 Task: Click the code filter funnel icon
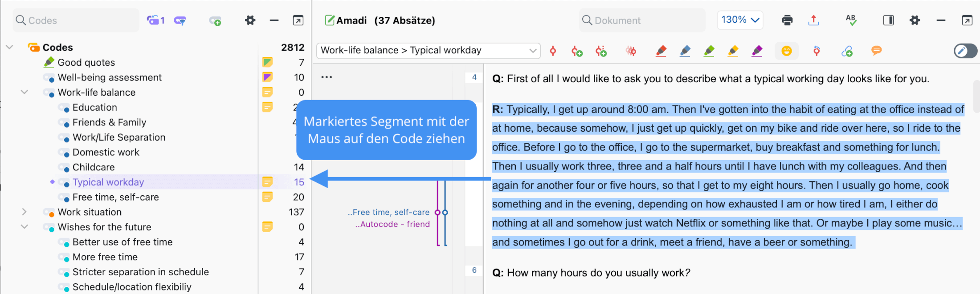click(x=180, y=20)
